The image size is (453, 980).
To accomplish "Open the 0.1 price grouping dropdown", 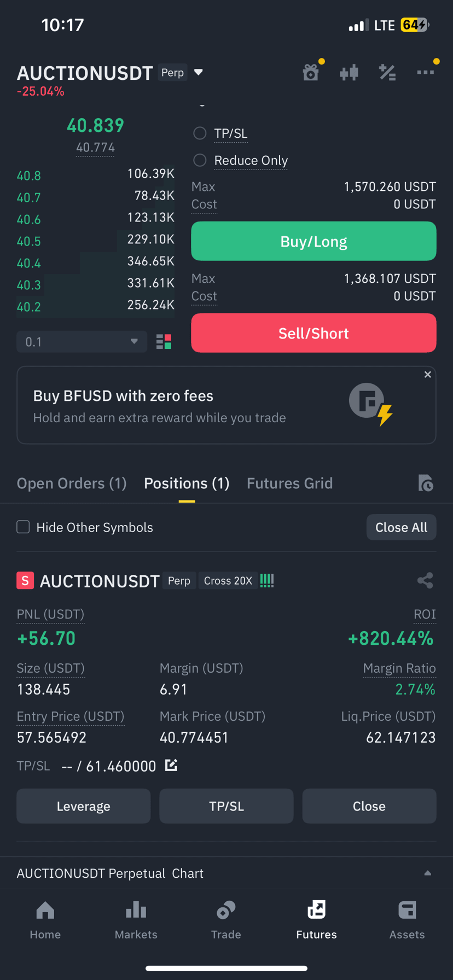I will coord(82,342).
